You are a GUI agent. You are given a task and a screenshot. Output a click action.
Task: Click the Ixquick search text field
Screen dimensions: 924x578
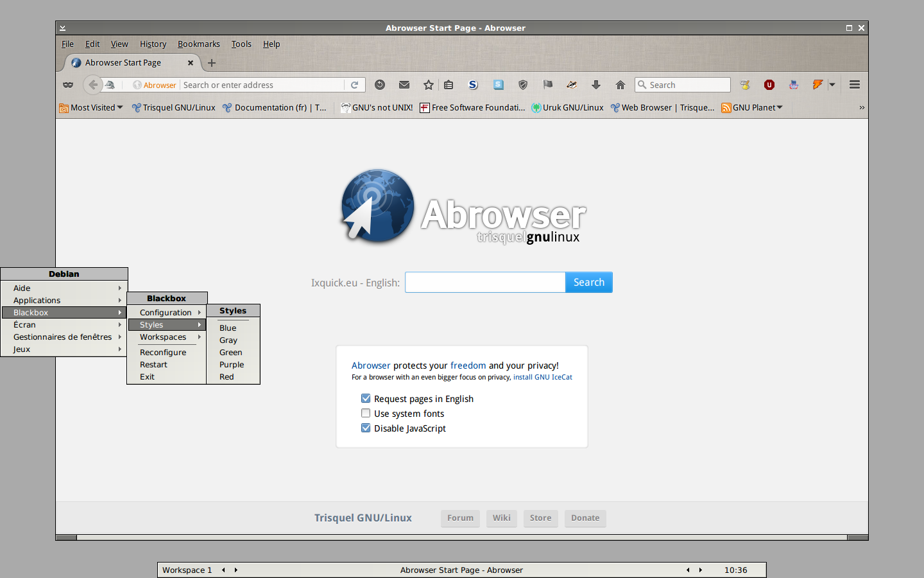pos(485,282)
